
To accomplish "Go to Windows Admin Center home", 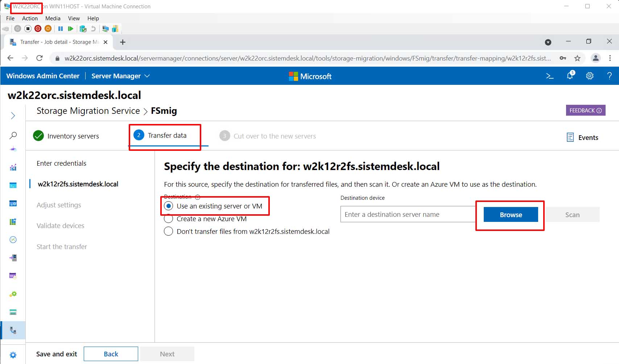I will 43,76.
